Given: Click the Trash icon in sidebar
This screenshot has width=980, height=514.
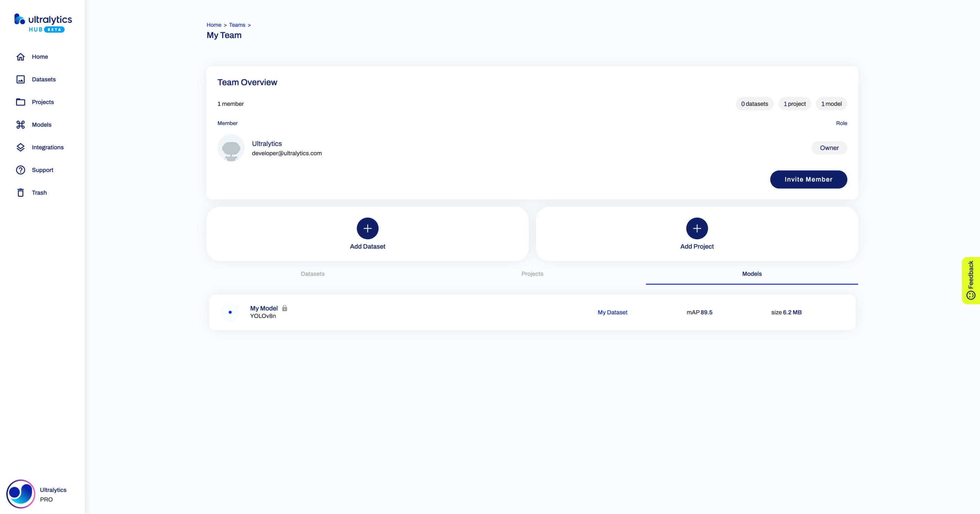Looking at the screenshot, I should (x=21, y=192).
